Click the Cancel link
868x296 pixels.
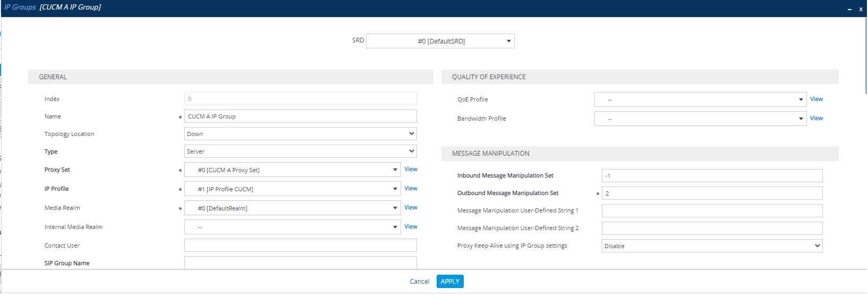tap(420, 282)
